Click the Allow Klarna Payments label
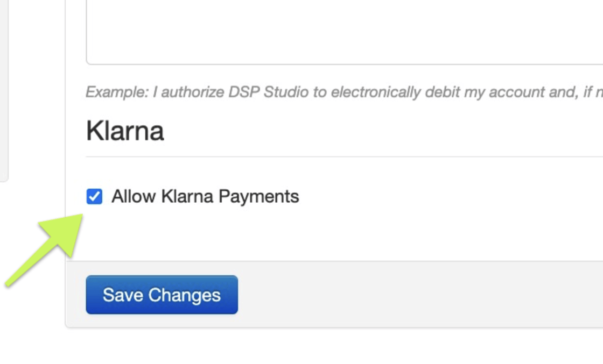The image size is (603, 364). (x=205, y=196)
